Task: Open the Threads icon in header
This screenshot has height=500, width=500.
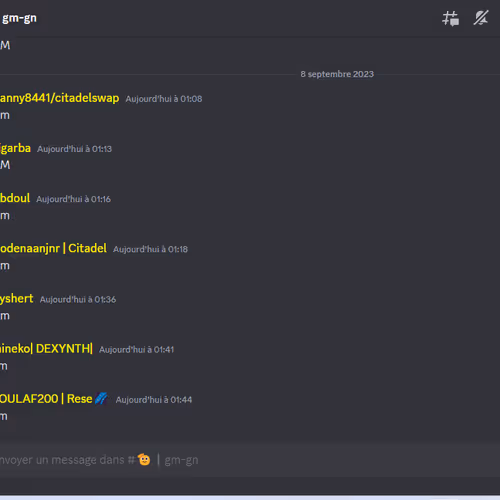Action: [451, 18]
